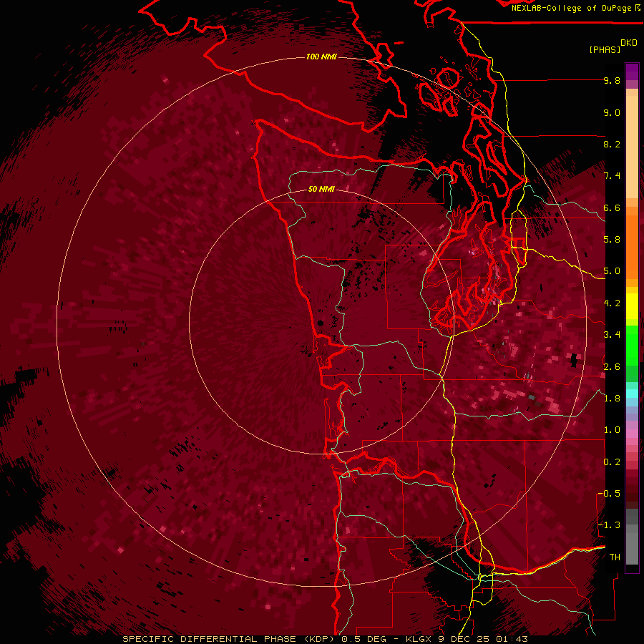Pick the orange band of the color bar
Screen dimensions: 644x644
632,246
